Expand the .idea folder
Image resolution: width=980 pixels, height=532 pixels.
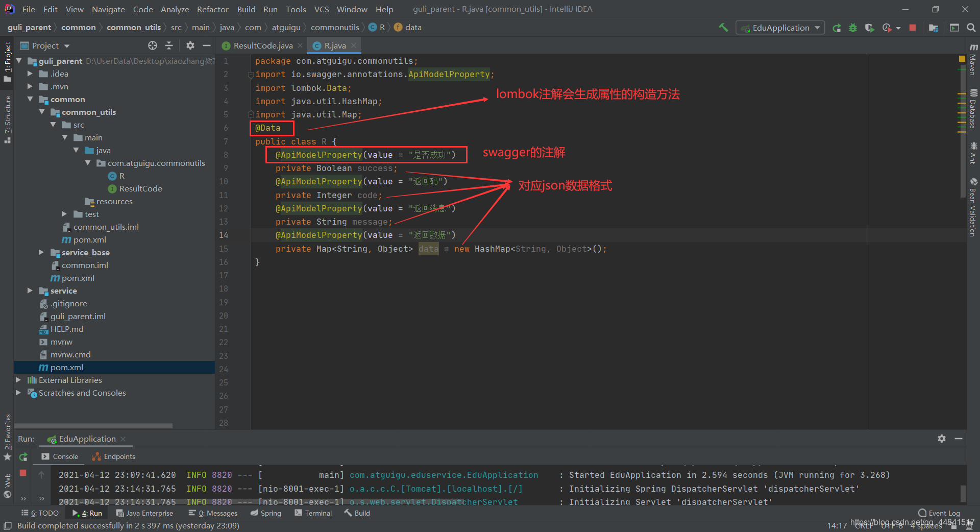pyautogui.click(x=30, y=74)
